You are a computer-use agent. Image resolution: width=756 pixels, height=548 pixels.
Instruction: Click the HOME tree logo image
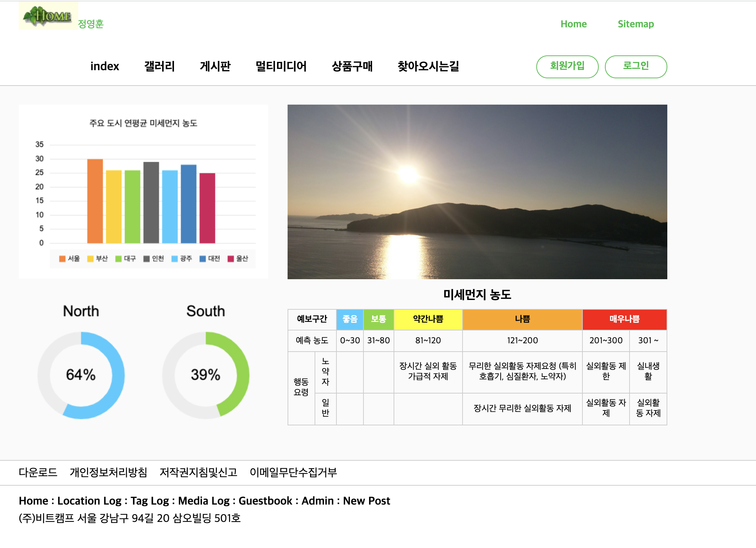48,16
